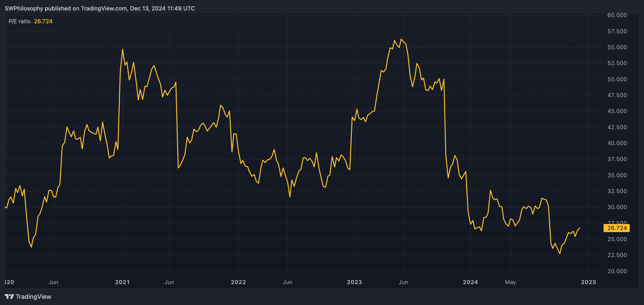The image size is (644, 305).
Task: Click the 50.000 price scale label
Action: (617, 79)
